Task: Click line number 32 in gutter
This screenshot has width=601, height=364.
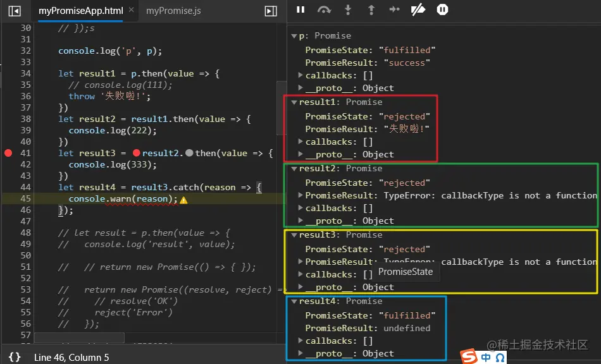Action: 26,51
